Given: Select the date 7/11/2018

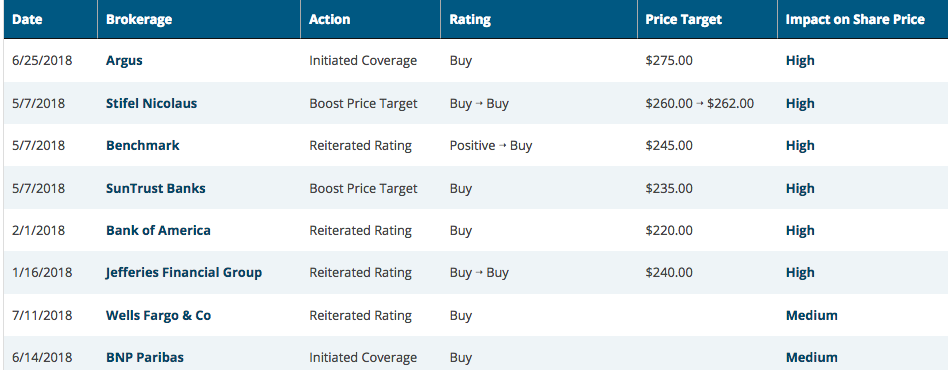Looking at the screenshot, I should (42, 316).
